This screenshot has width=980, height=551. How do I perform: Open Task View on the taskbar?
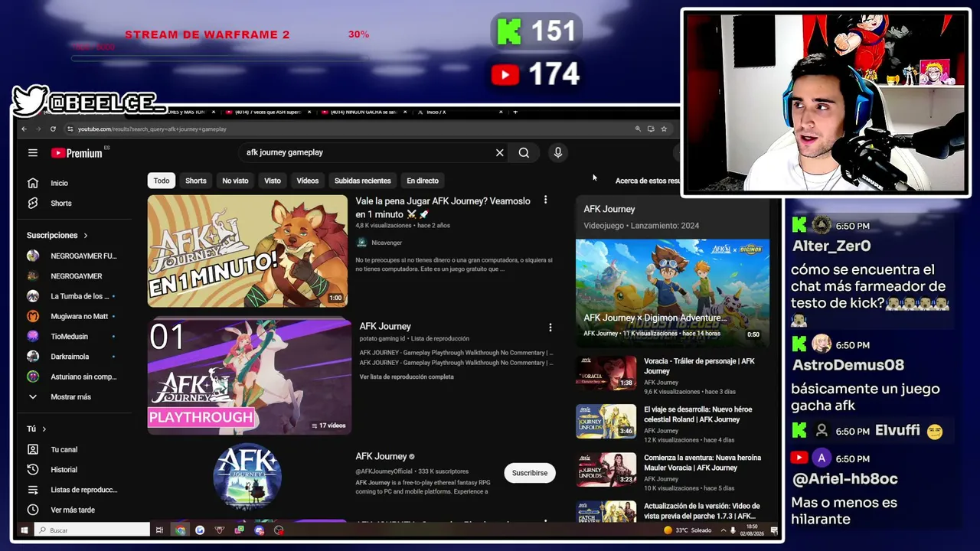(159, 530)
